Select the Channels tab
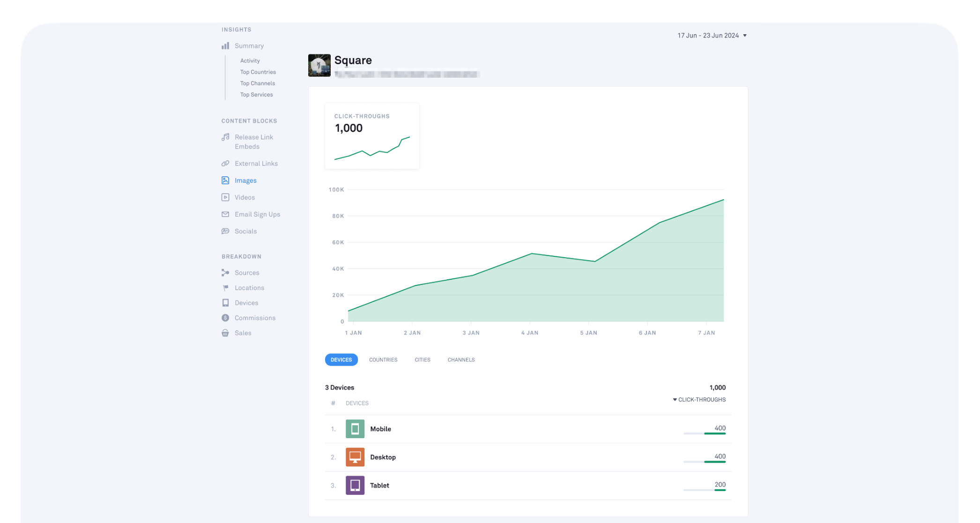This screenshot has height=523, width=980. tap(461, 360)
